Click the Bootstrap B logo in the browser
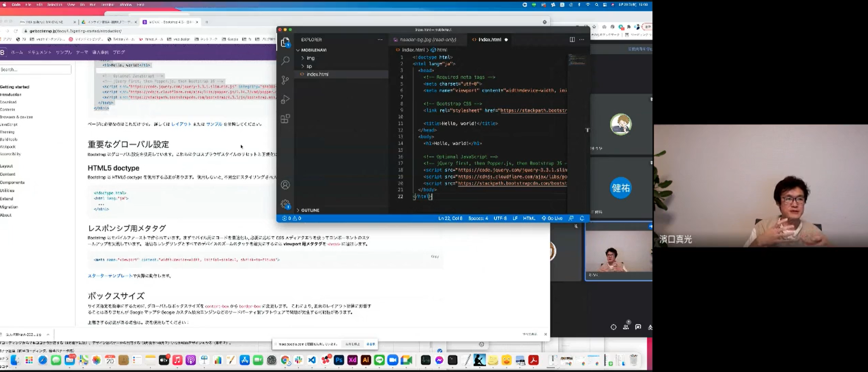Viewport: 868px width, 372px height. [3, 52]
